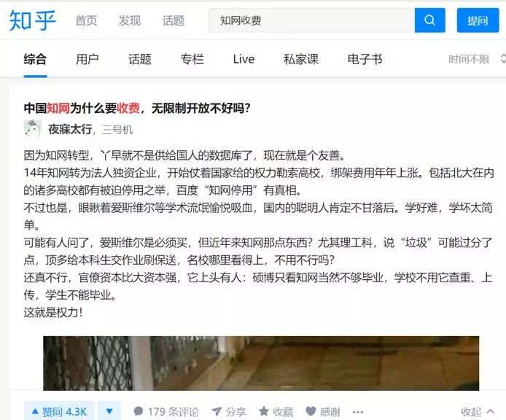Share the answer via 分享
506x420 pixels.
tap(229, 411)
